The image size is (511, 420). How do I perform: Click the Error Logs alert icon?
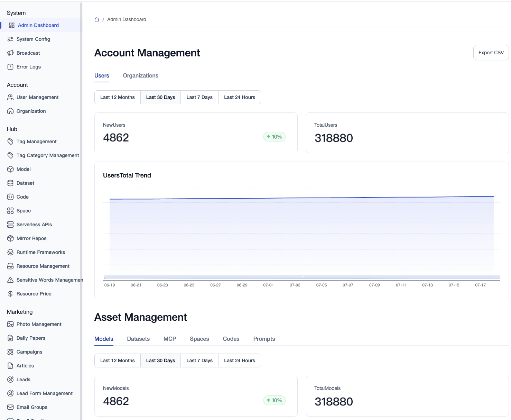(10, 67)
